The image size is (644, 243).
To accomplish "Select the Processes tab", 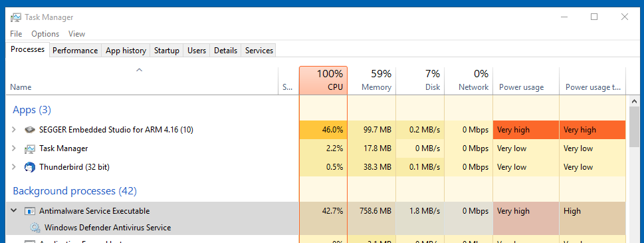I will [x=27, y=49].
